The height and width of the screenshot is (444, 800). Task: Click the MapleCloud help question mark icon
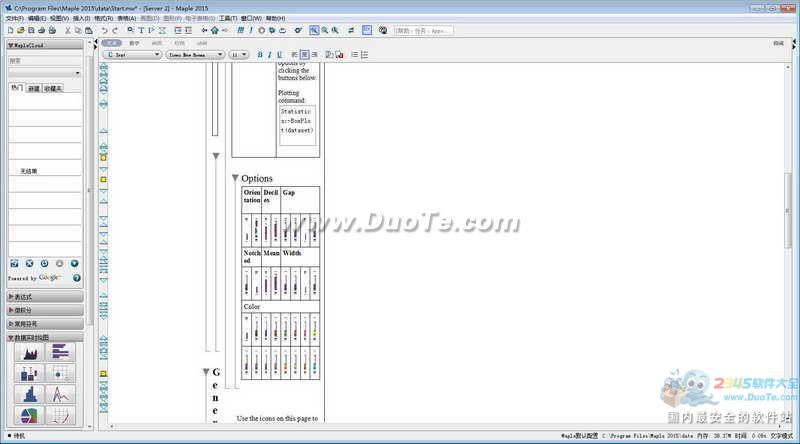[76, 278]
